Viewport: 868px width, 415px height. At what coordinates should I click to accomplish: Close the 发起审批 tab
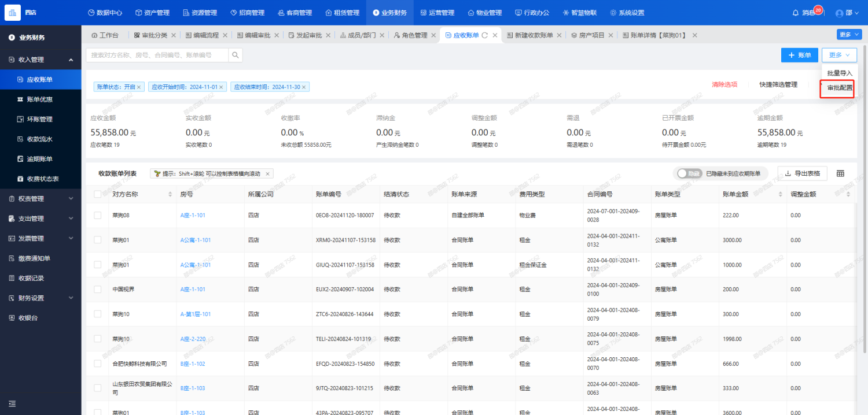(328, 35)
